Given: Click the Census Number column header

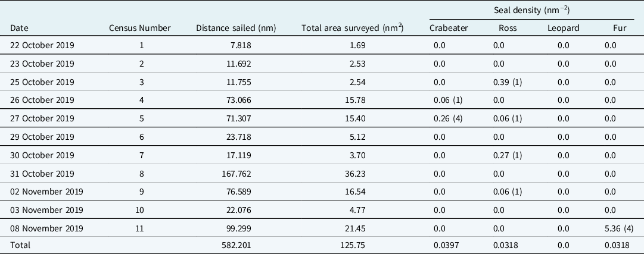Looking at the screenshot, I should 140,28.
